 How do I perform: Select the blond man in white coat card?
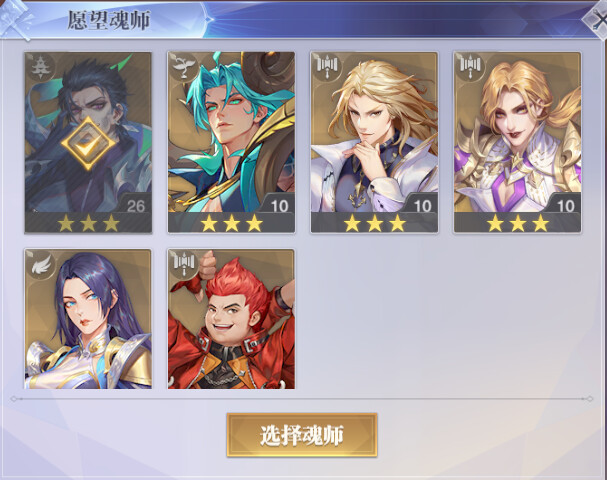(374, 142)
